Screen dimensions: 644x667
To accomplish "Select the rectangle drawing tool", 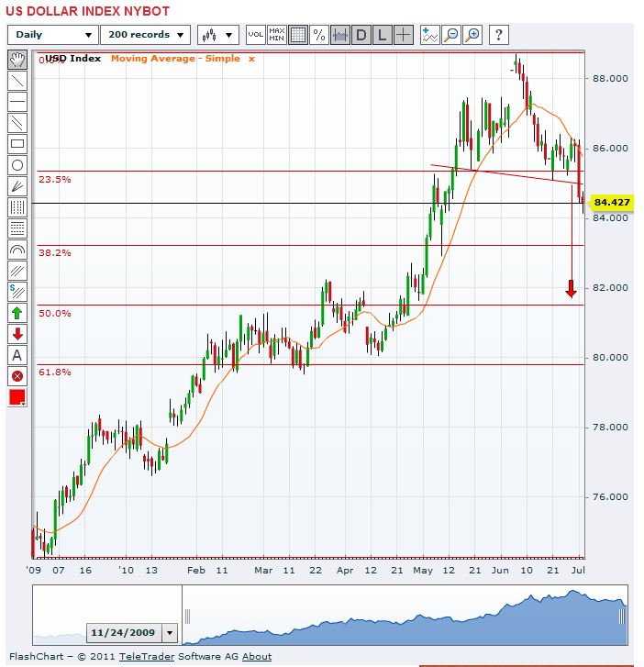I will (x=17, y=144).
